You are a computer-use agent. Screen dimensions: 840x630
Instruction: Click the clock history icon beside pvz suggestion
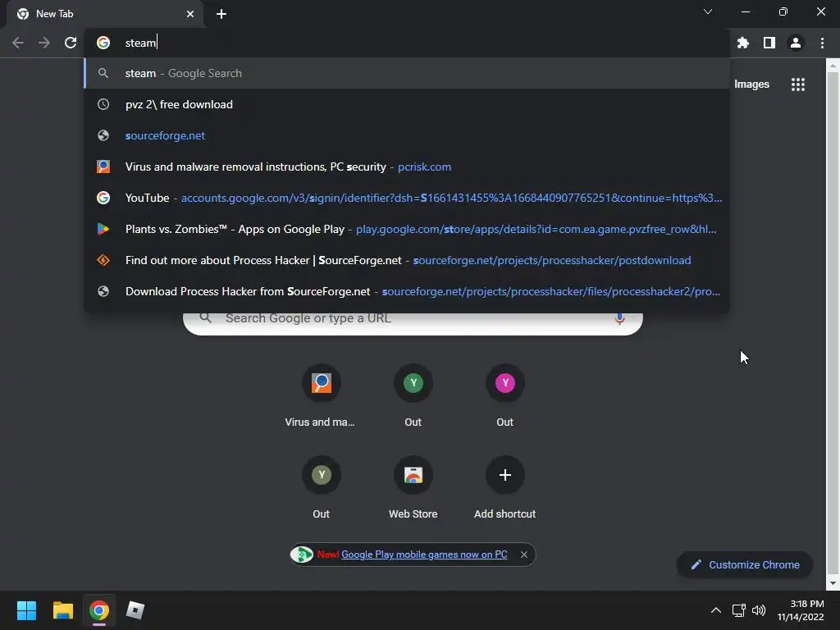click(103, 104)
